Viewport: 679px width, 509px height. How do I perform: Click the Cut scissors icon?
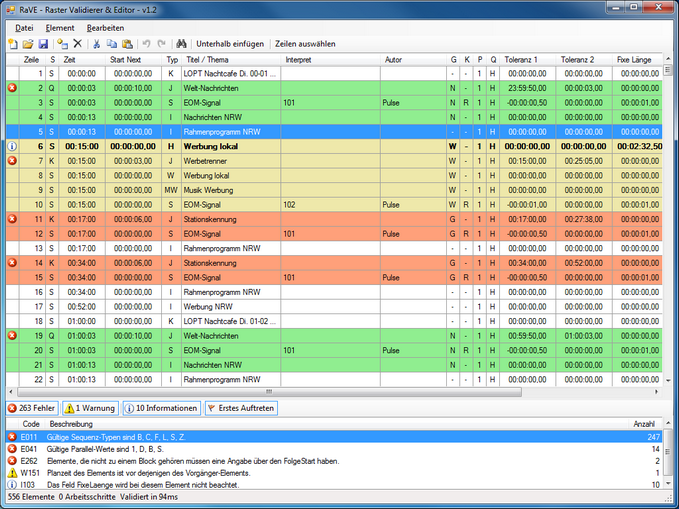point(97,44)
